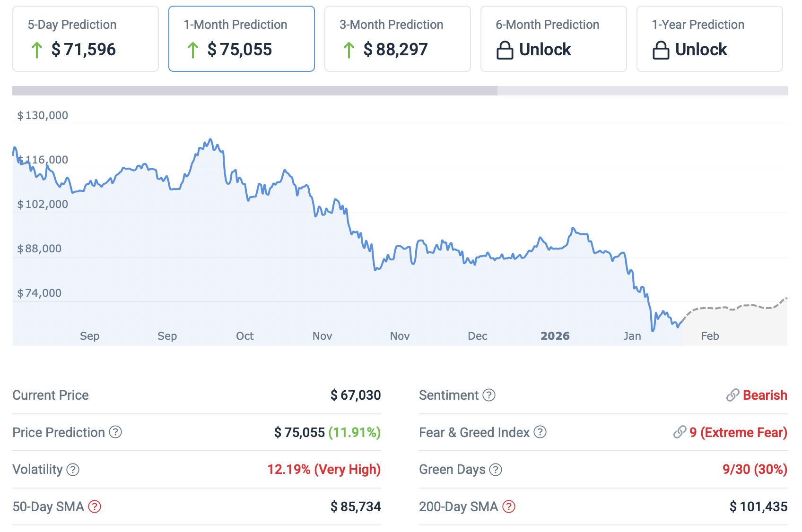Click help icon next to Price Prediction

[115, 432]
